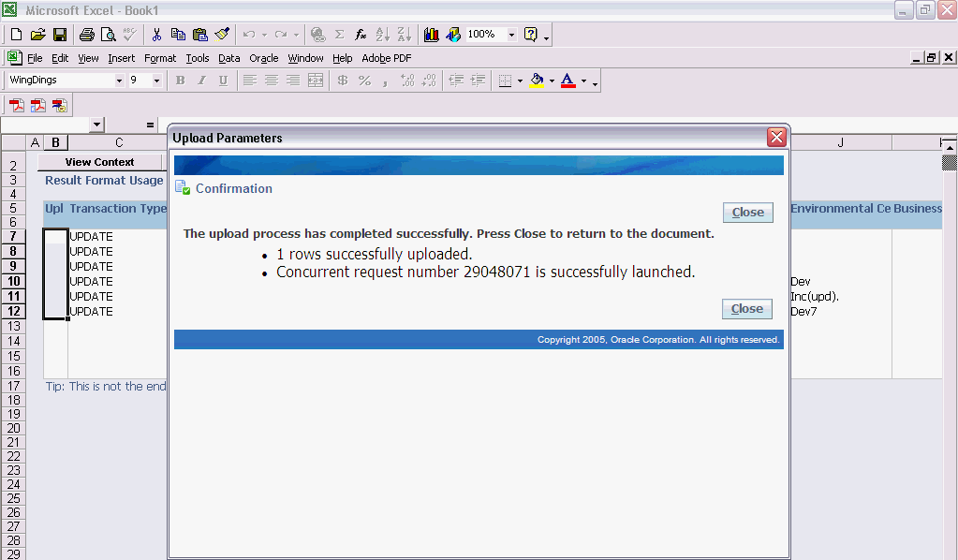Click the Paste clipboard icon
Screen dimensions: 958x560
[199, 35]
